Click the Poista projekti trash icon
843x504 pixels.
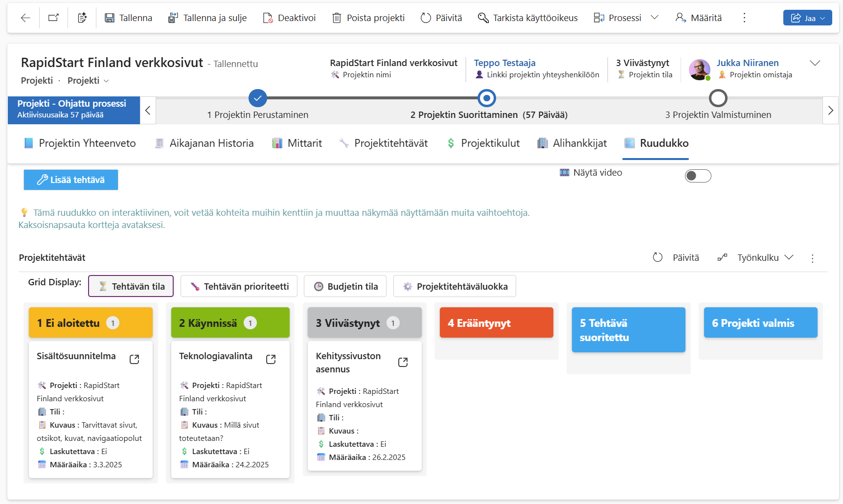click(337, 18)
